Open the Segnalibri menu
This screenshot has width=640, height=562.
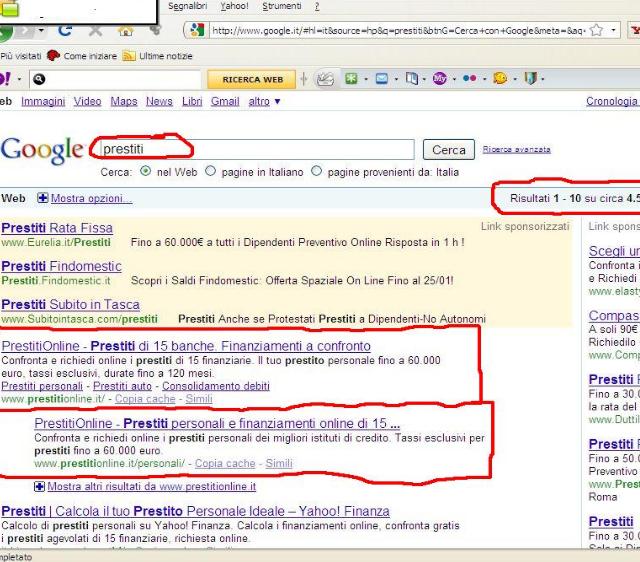coord(187,6)
